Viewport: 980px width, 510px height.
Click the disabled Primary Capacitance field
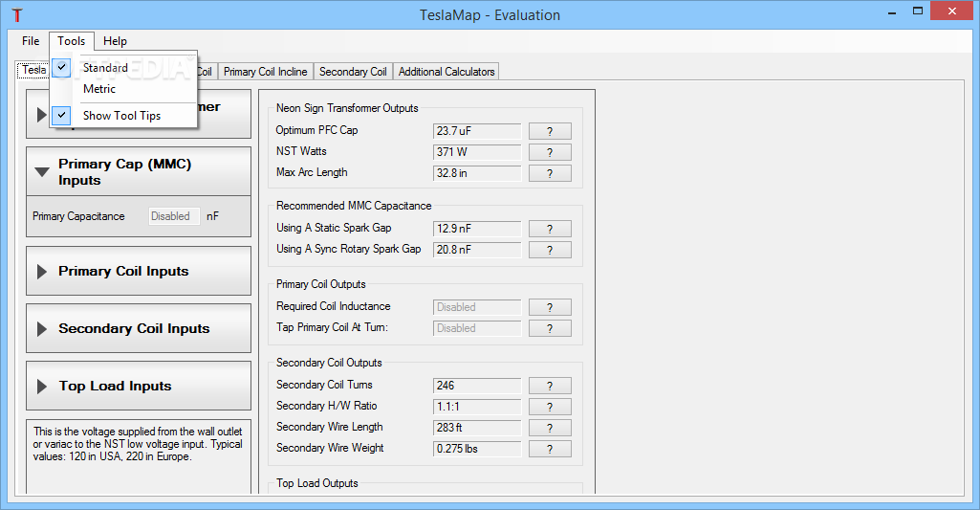[x=174, y=216]
